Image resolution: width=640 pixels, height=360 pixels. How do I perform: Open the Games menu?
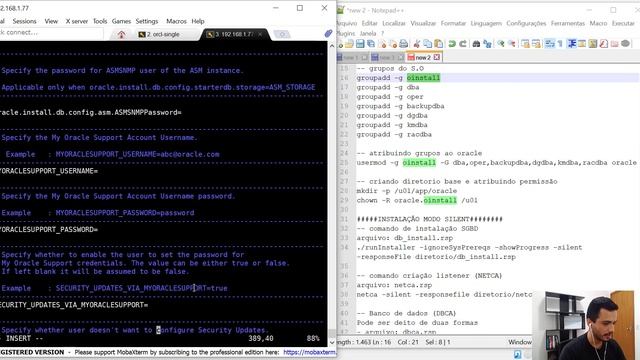[x=121, y=21]
